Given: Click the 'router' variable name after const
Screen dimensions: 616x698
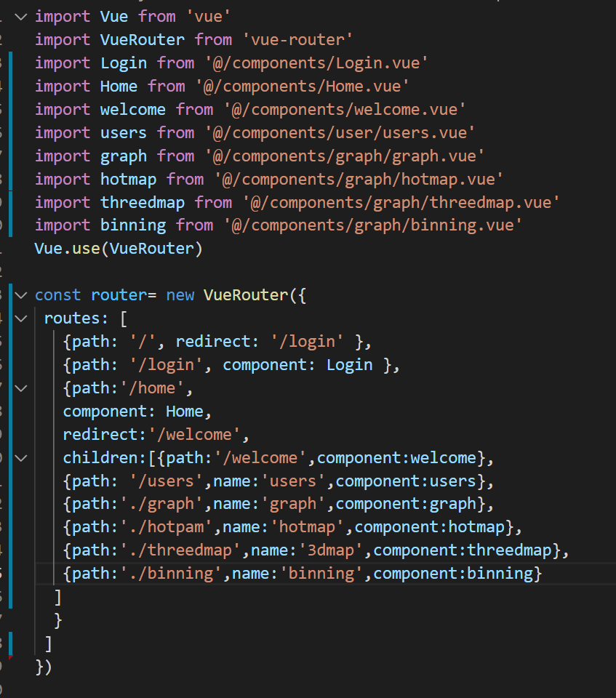Looking at the screenshot, I should [x=119, y=295].
